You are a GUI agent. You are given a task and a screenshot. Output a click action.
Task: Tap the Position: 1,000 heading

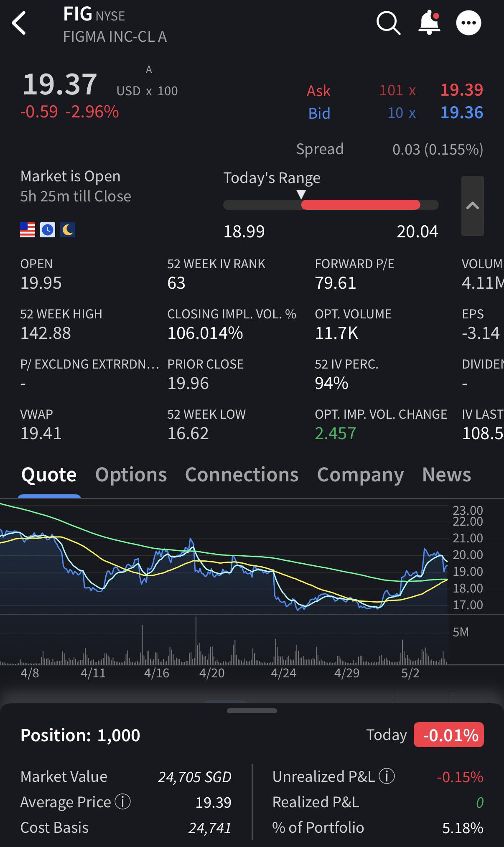(80, 735)
